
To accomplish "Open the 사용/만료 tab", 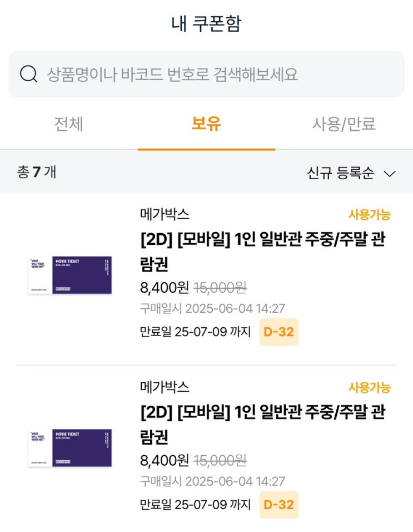I will point(344,124).
